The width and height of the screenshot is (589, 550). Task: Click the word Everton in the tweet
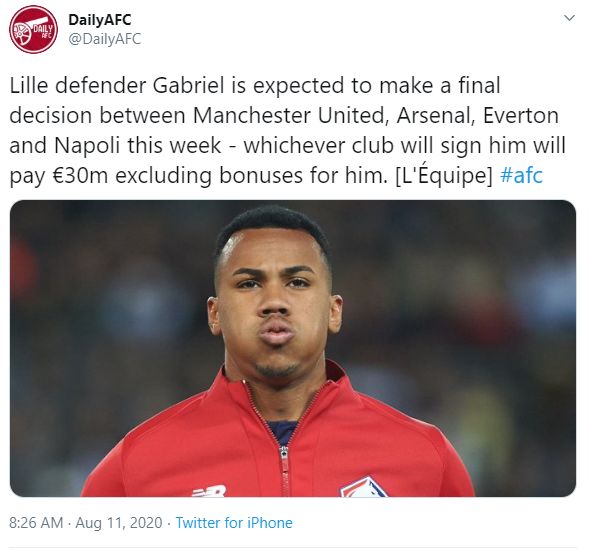coord(521,115)
